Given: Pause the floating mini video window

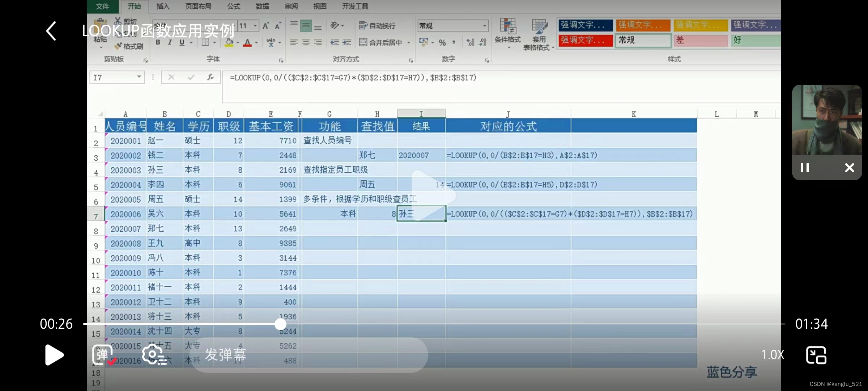Looking at the screenshot, I should click(805, 168).
